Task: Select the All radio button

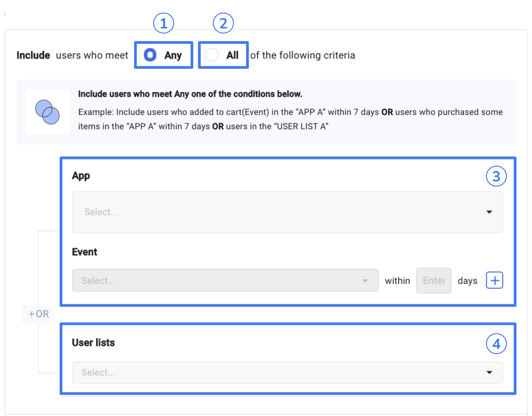Action: [x=212, y=55]
